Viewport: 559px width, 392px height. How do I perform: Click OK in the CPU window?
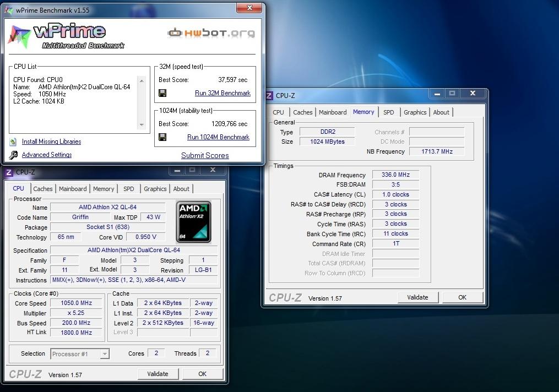(203, 374)
